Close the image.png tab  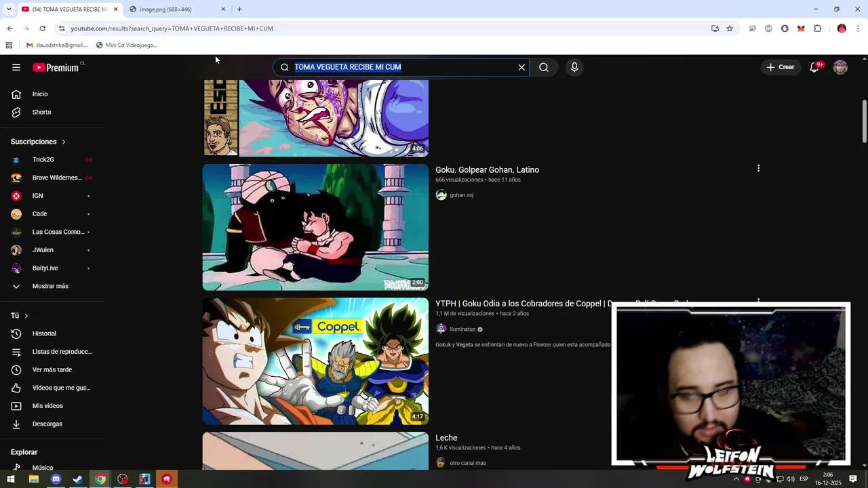point(223,9)
